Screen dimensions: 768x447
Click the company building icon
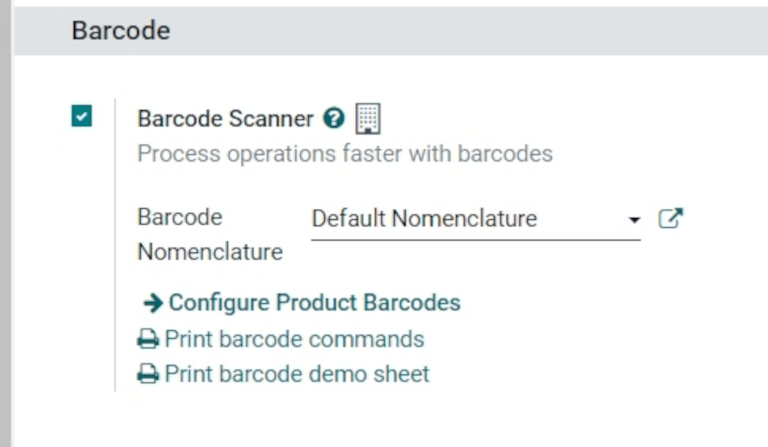(368, 118)
